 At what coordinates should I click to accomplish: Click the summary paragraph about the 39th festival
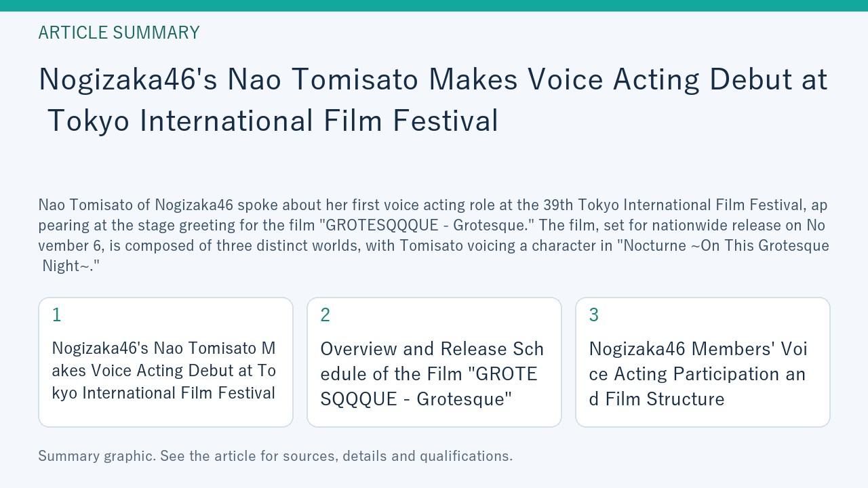click(x=433, y=235)
